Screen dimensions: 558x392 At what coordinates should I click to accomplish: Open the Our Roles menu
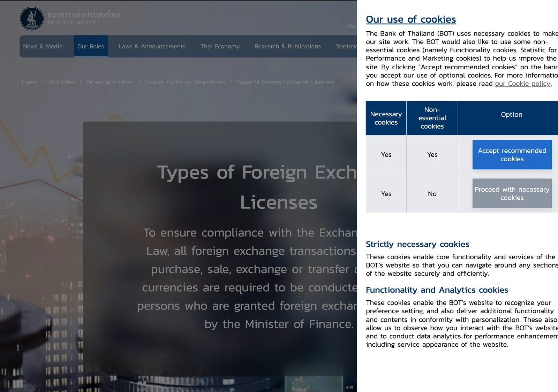91,46
